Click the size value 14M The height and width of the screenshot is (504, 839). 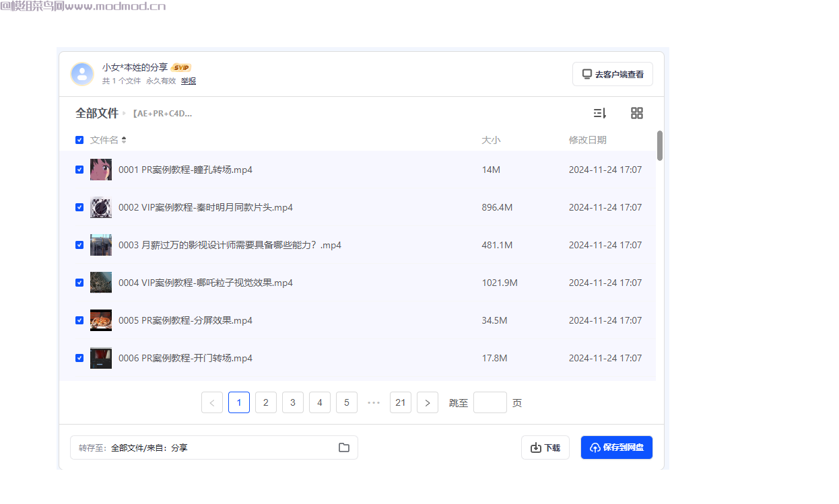point(491,170)
